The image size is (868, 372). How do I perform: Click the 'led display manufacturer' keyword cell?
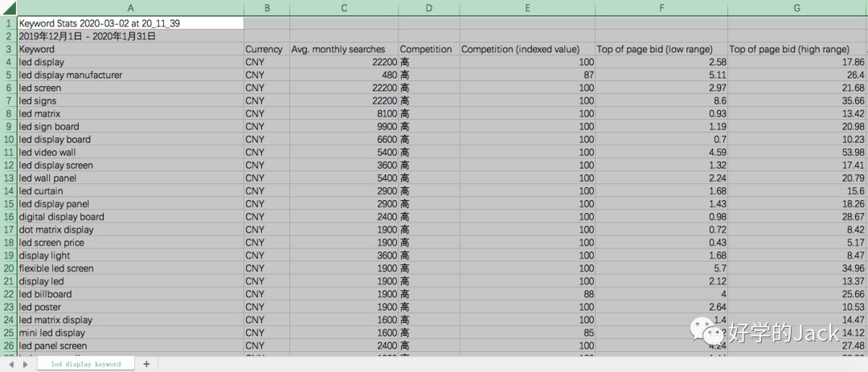(x=130, y=75)
